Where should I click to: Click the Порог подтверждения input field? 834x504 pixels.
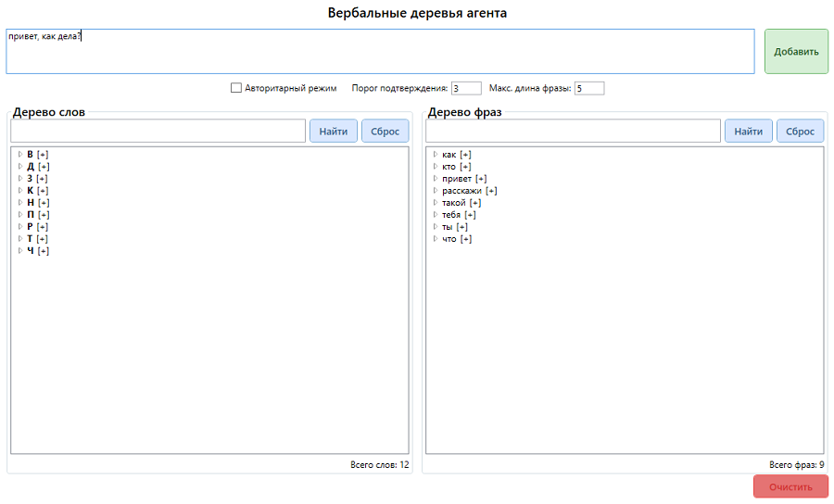[x=466, y=88]
